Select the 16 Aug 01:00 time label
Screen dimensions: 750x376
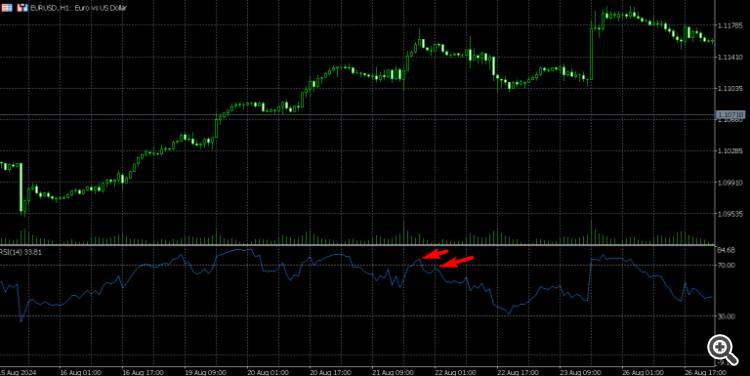tap(80, 372)
